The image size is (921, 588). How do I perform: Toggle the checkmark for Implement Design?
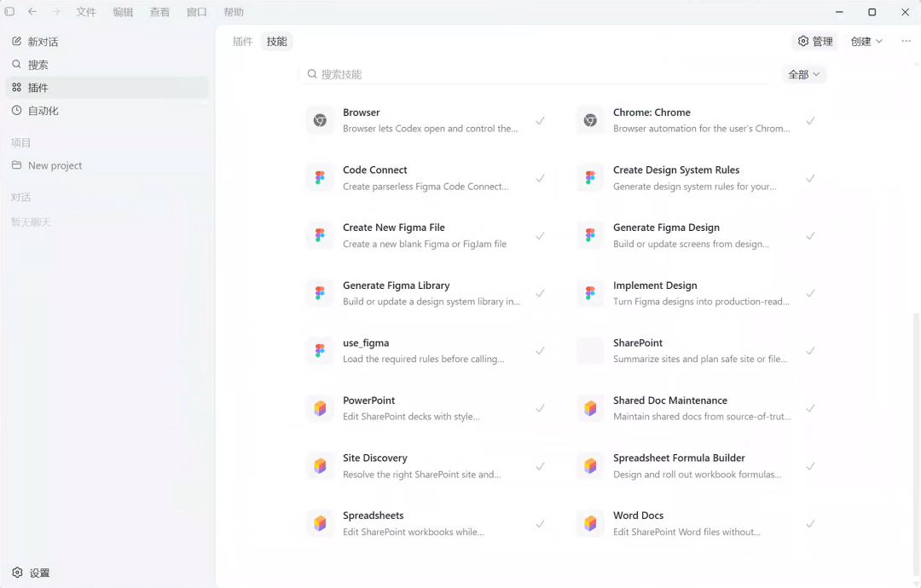[x=810, y=293]
